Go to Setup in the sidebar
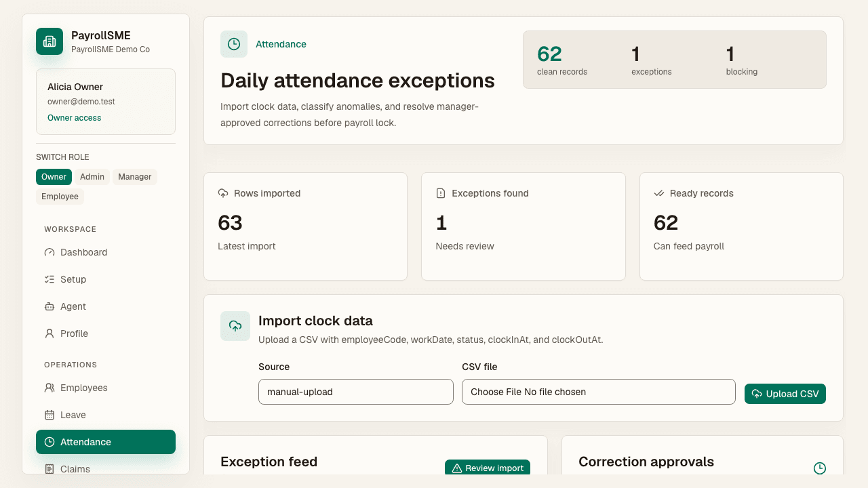Image resolution: width=868 pixels, height=488 pixels. pyautogui.click(x=106, y=279)
